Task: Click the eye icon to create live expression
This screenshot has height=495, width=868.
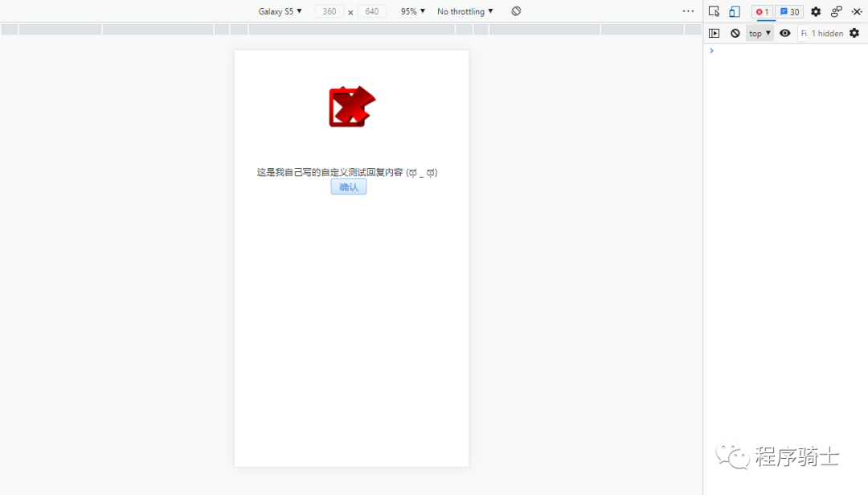Action: pyautogui.click(x=785, y=33)
